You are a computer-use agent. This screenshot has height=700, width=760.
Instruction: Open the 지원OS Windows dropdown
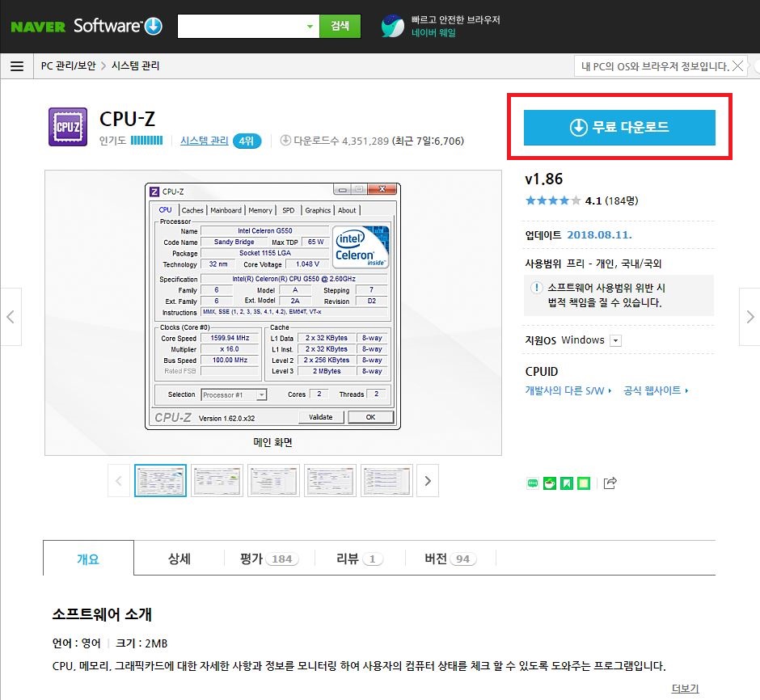[x=615, y=340]
